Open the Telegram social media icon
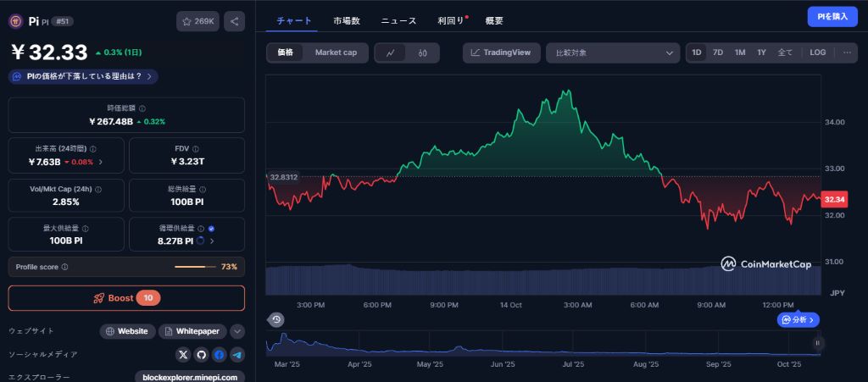The height and width of the screenshot is (382, 868). [237, 355]
